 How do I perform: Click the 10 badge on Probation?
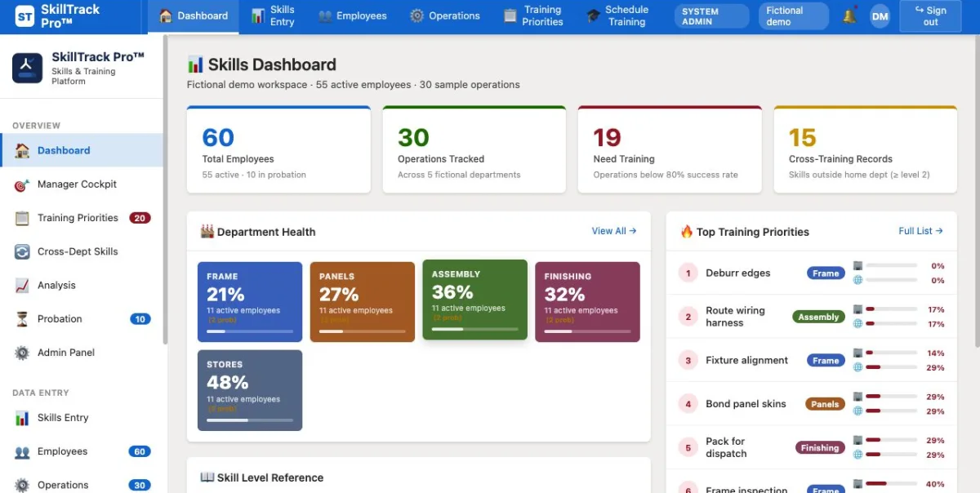tap(140, 319)
